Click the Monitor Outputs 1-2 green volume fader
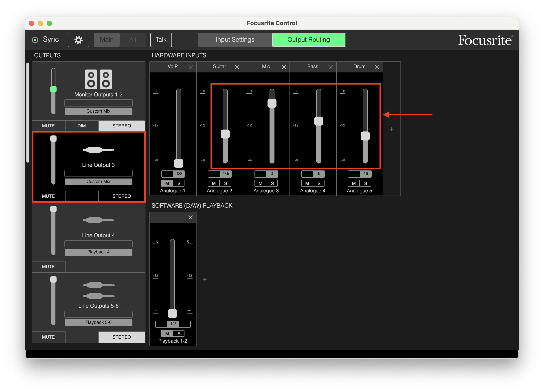Screen dimensions: 544x392 point(53,89)
